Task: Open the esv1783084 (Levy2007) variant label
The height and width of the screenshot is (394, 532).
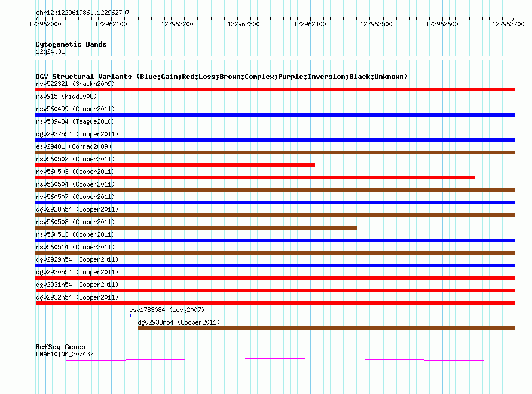Action: pos(167,310)
